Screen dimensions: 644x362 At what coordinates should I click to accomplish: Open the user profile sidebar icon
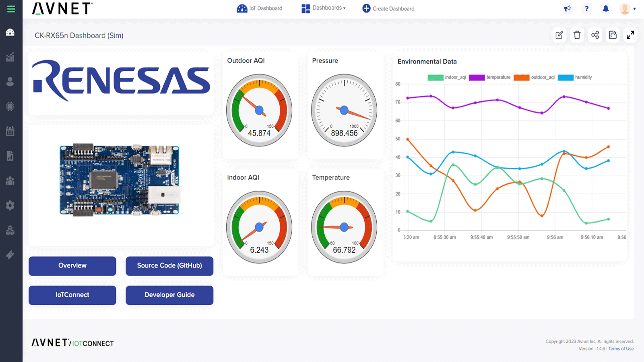(x=10, y=82)
